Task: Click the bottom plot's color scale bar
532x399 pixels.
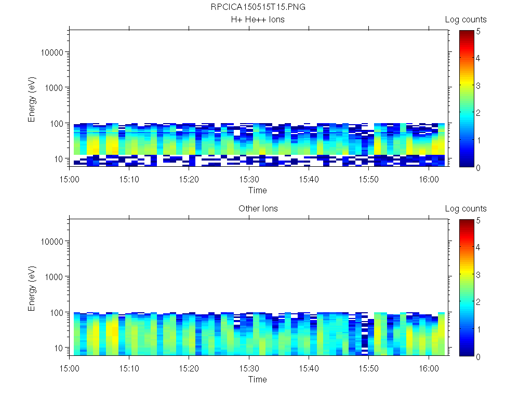Action: click(x=467, y=288)
